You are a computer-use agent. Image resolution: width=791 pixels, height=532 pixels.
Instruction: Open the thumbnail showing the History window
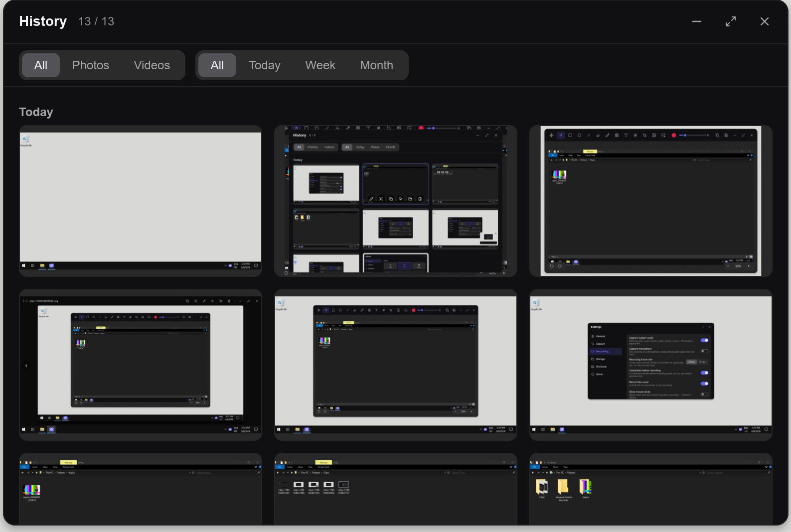click(x=396, y=201)
